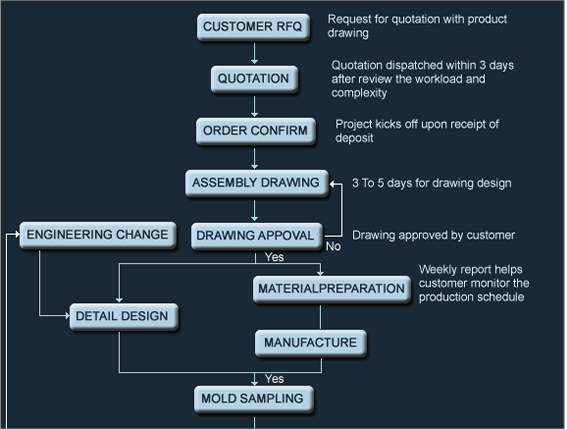Click the 'Request for quotation with product drawing' text

(x=417, y=26)
